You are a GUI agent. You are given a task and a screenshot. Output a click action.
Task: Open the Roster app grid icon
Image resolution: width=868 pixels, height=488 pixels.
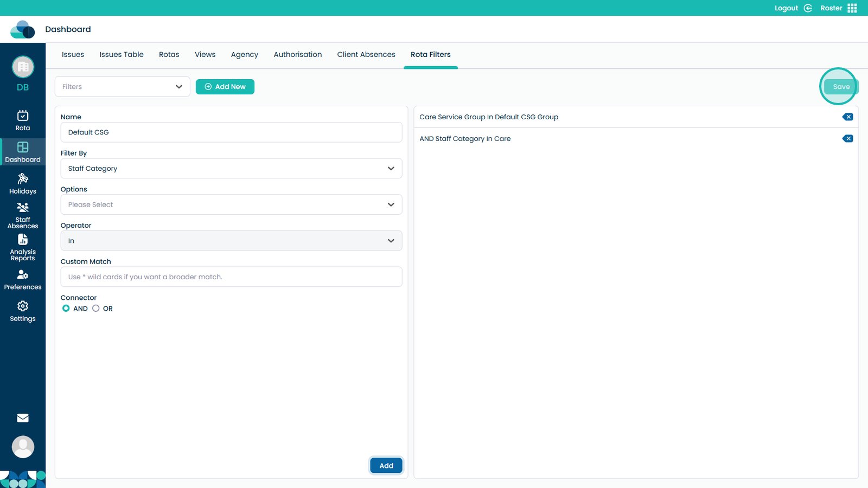click(x=852, y=8)
